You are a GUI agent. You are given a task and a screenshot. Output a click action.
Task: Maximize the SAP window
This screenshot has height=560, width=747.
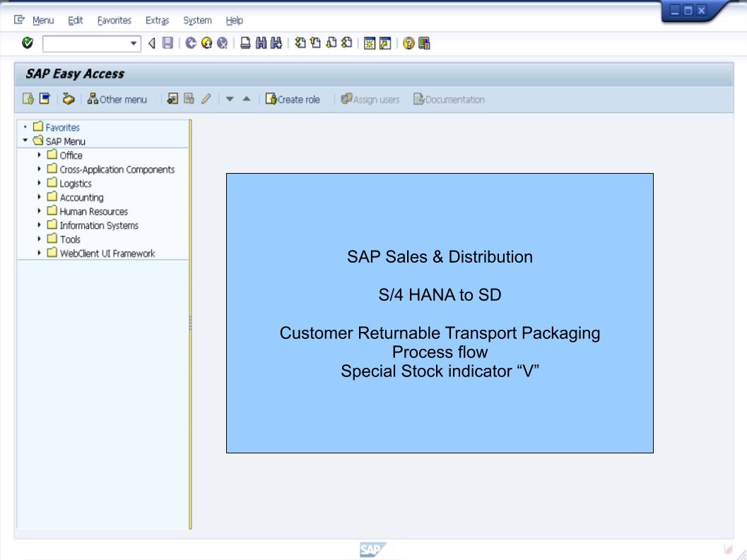[688, 10]
